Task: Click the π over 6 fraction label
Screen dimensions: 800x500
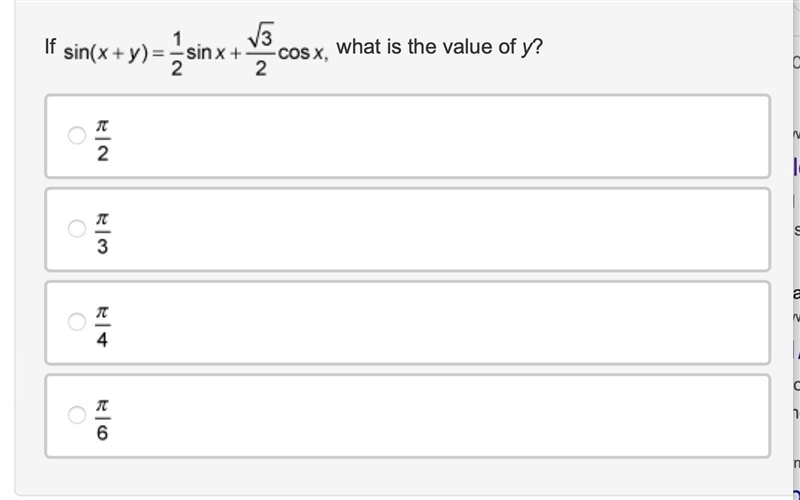Action: tap(103, 420)
